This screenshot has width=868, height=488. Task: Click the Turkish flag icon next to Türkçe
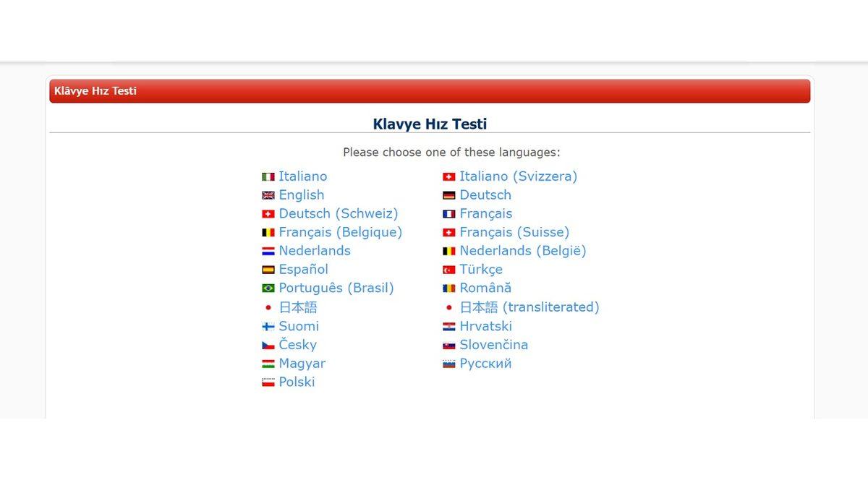click(448, 270)
